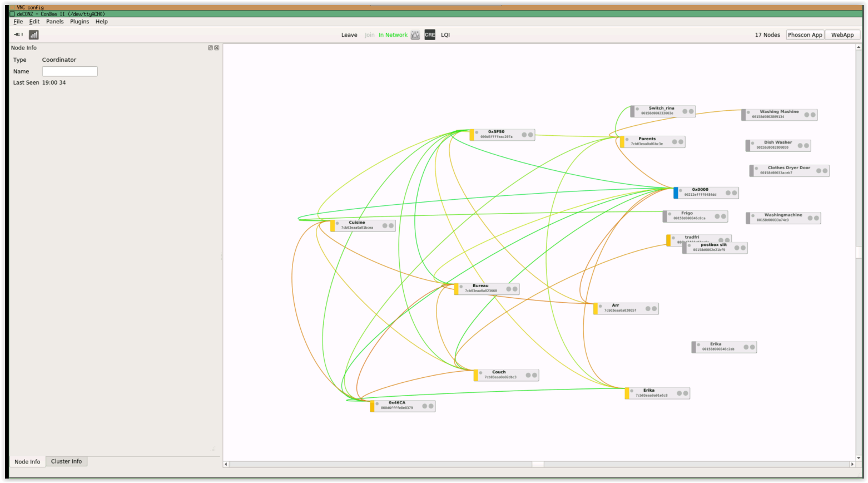The image size is (868, 483).
Task: Toggle left circle on postbox slit node
Action: (737, 248)
